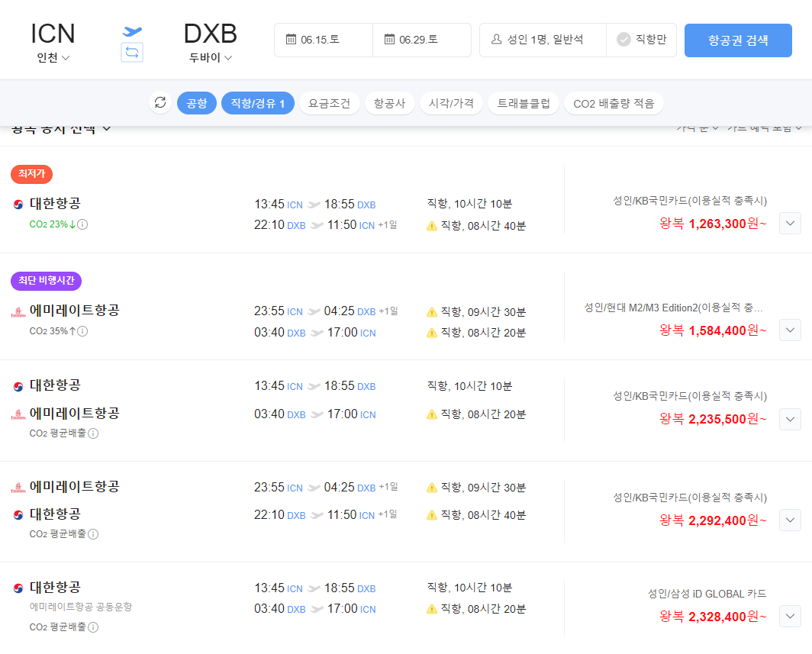Click the ICN airport code
Viewport: 812px width, 654px height.
[x=53, y=34]
